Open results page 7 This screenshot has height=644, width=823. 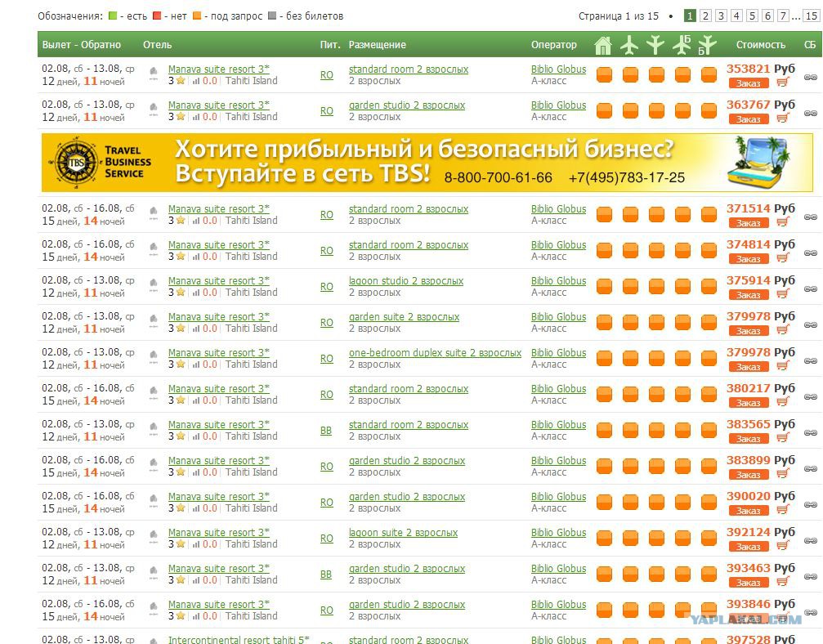pos(783,16)
